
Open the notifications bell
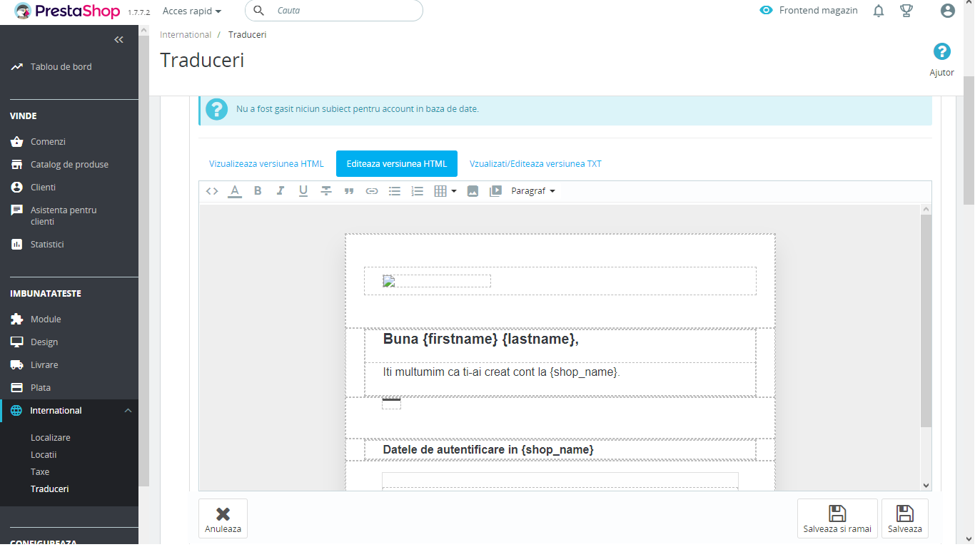tap(879, 11)
